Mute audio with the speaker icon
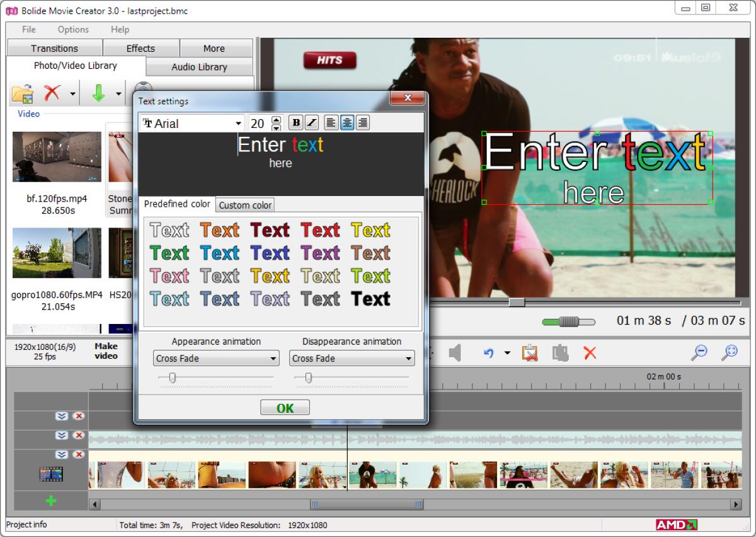The image size is (756, 537). 455,353
